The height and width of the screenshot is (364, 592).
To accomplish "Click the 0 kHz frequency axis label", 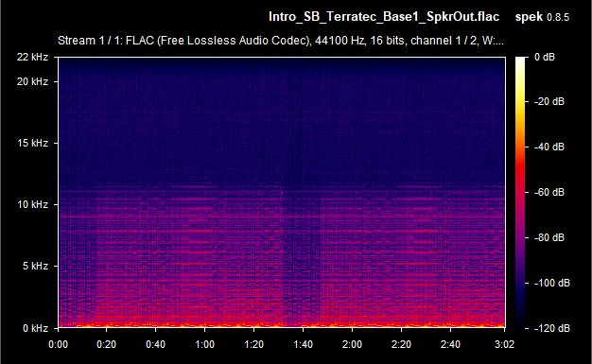I will click(35, 328).
